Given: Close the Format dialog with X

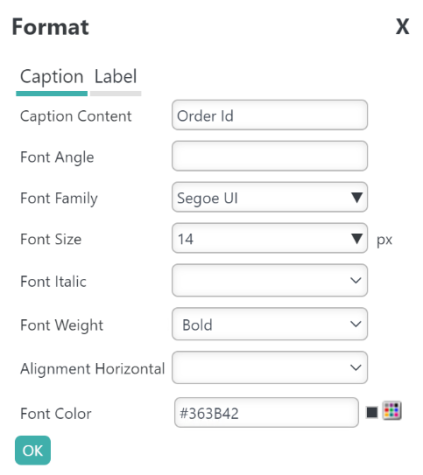Looking at the screenshot, I should (402, 27).
